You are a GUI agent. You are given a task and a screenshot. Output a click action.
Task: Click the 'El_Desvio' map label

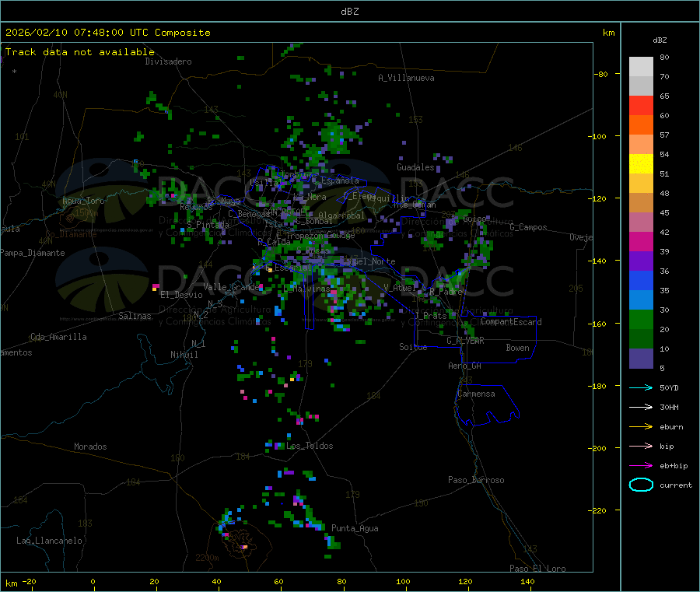pos(181,295)
